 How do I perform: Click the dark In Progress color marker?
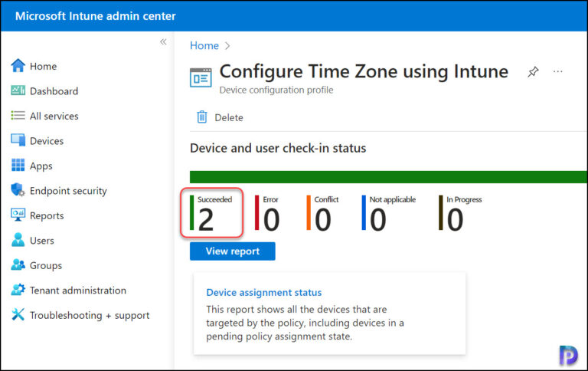click(x=441, y=212)
